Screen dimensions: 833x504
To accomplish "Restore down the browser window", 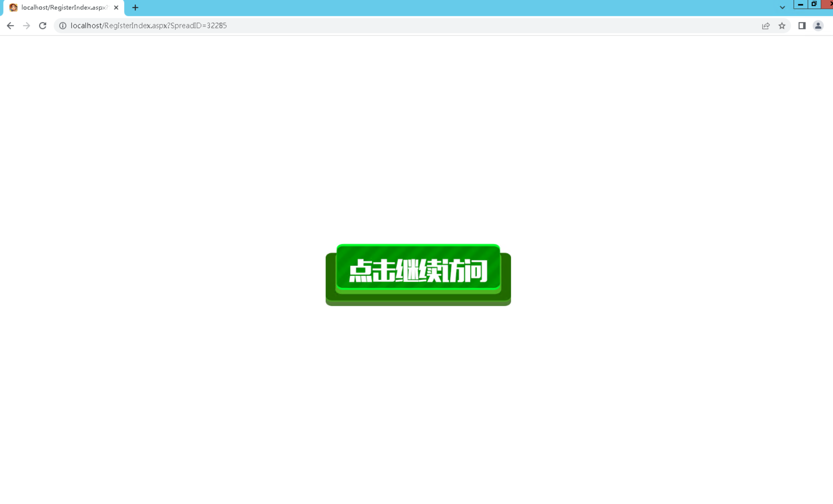I will point(814,4).
